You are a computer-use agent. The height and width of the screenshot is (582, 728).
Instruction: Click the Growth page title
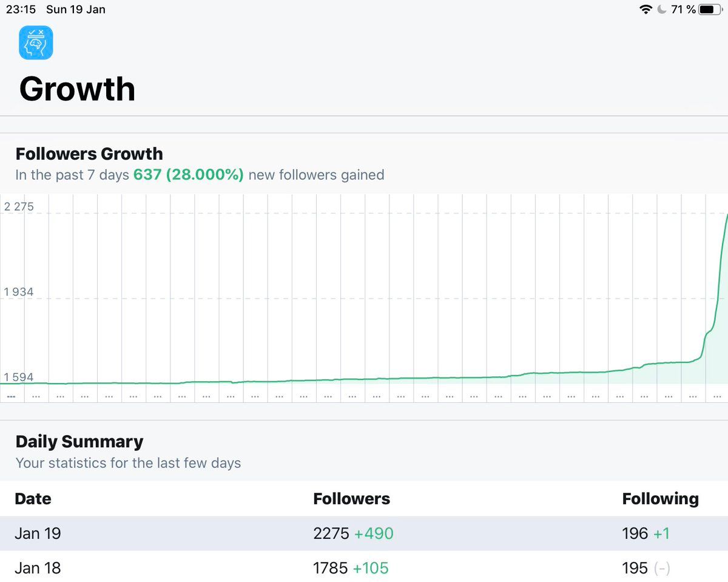click(x=77, y=89)
